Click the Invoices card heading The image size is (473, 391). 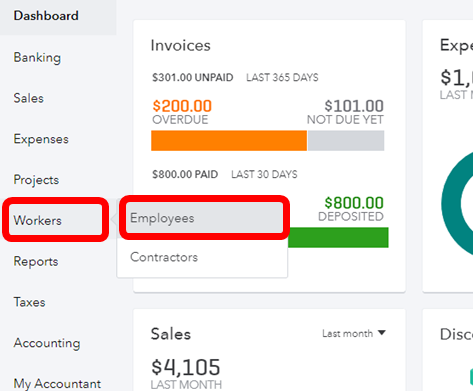[180, 45]
